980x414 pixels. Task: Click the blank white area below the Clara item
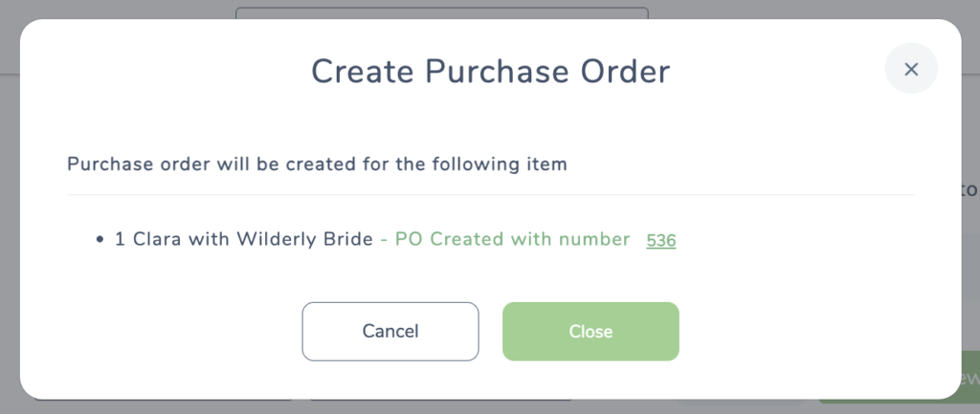tap(491, 274)
